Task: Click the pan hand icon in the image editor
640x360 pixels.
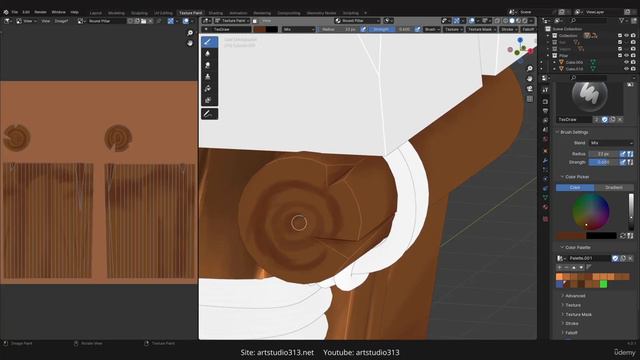Action: point(190,43)
